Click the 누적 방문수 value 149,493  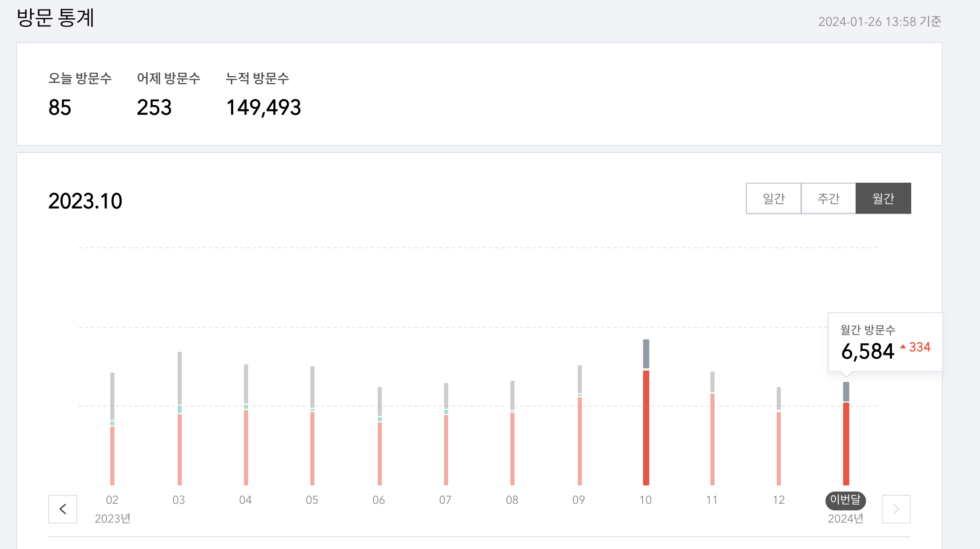(263, 107)
